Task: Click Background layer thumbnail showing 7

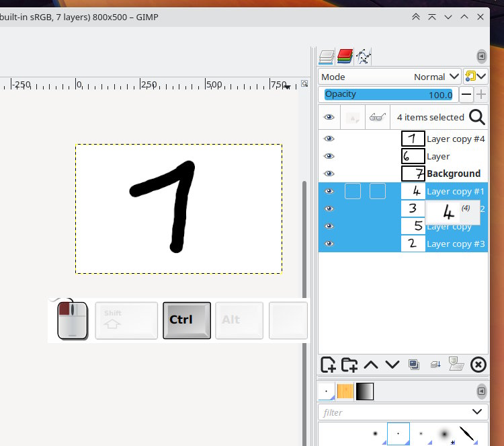Action: (x=413, y=174)
